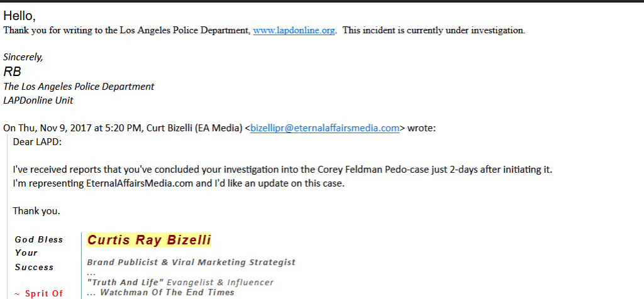Click the "God Bless" signature text
This screenshot has width=644, height=299.
pyautogui.click(x=39, y=239)
